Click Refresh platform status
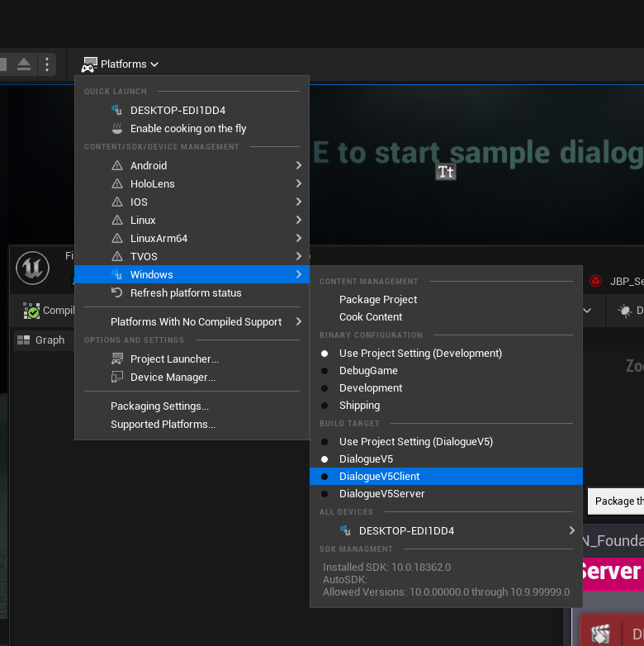 186,293
